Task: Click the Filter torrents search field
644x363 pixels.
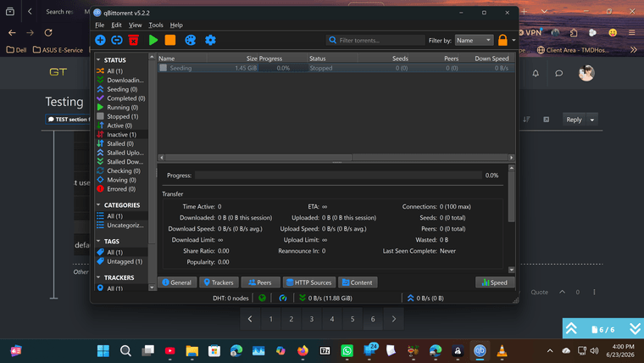Action: (375, 41)
